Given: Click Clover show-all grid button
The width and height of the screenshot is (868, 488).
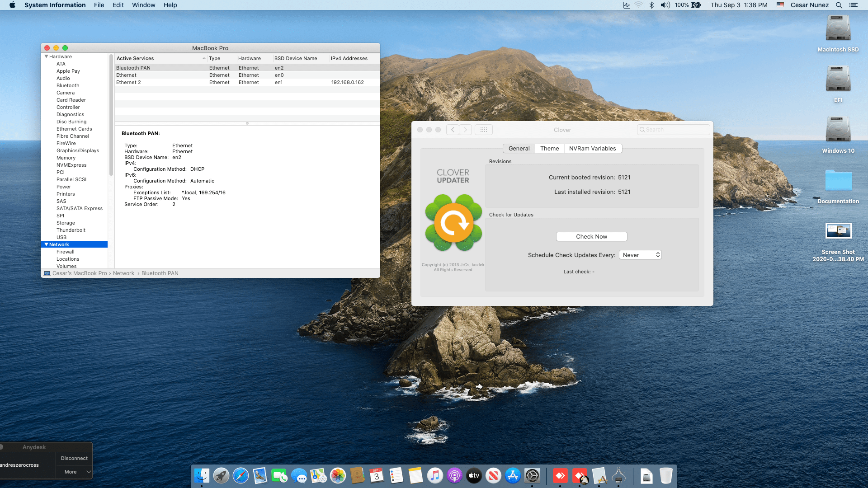Looking at the screenshot, I should pos(484,130).
